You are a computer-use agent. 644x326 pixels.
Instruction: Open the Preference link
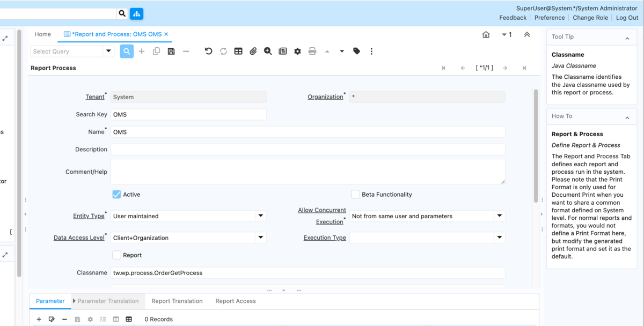coord(550,18)
